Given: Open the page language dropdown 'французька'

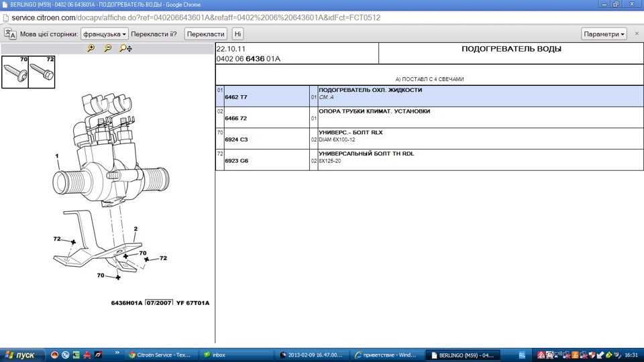Looking at the screenshot, I should pos(105,34).
